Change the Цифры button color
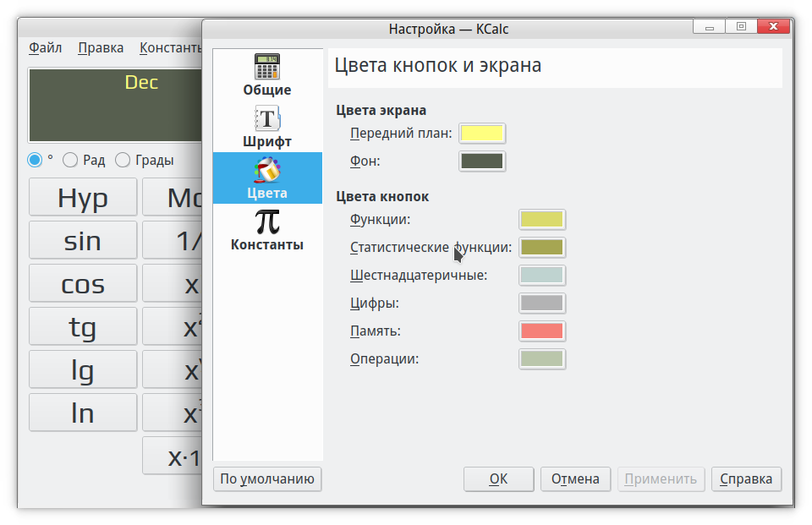The image size is (812, 525). (541, 303)
